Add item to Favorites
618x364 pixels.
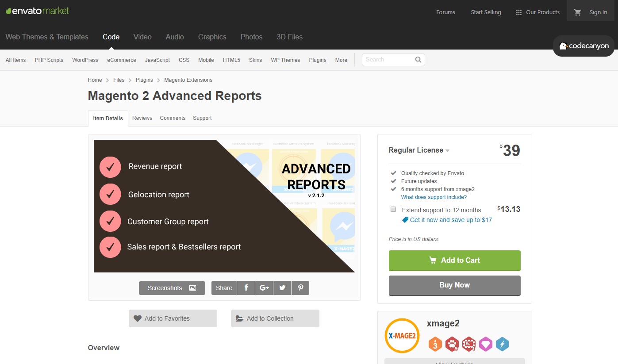[173, 318]
